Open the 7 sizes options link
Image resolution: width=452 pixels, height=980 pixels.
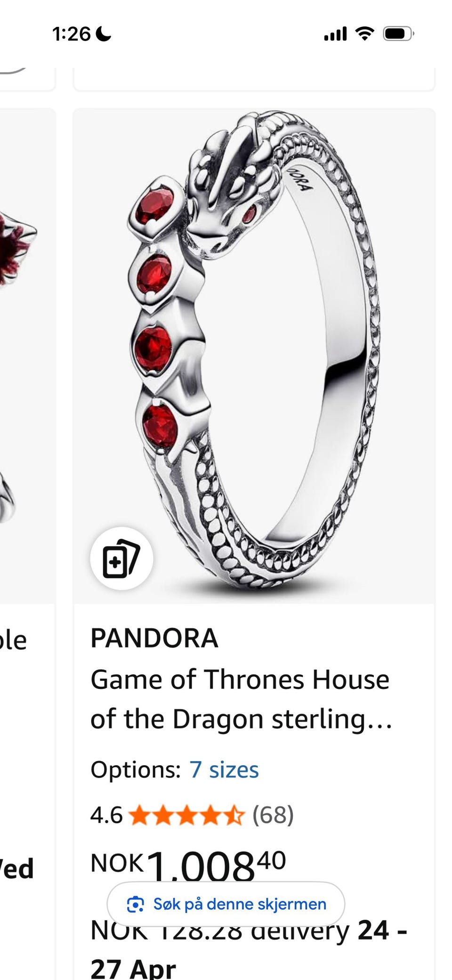pyautogui.click(x=224, y=770)
